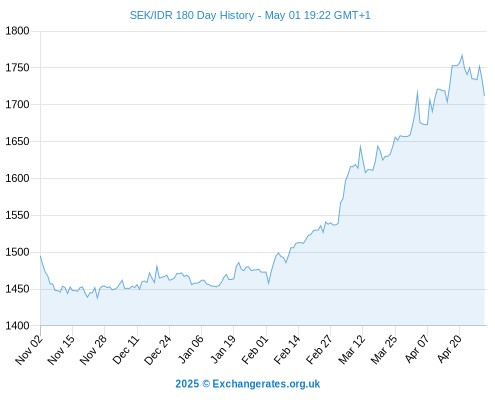Click the 1800 y-axis value label
The height and width of the screenshot is (400, 495).
17,31
